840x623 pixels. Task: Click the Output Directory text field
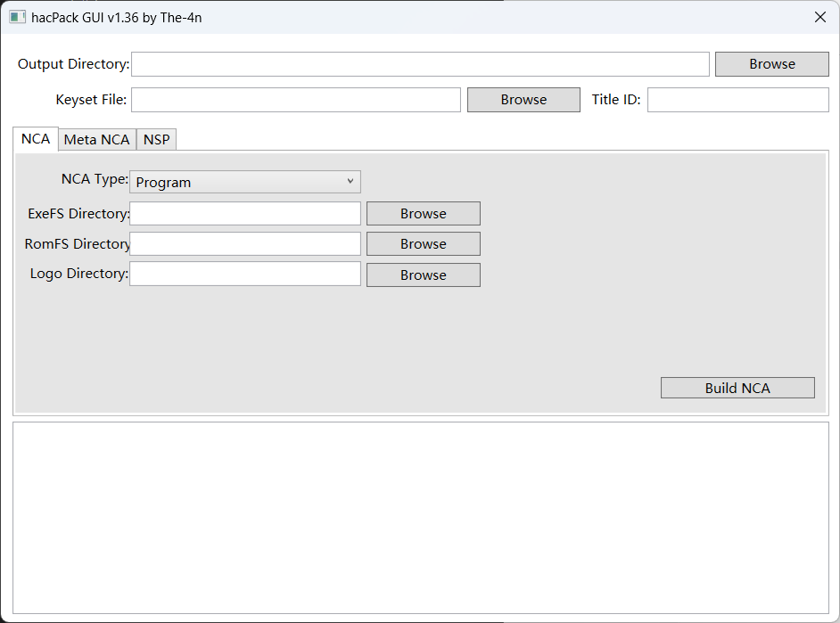click(420, 64)
